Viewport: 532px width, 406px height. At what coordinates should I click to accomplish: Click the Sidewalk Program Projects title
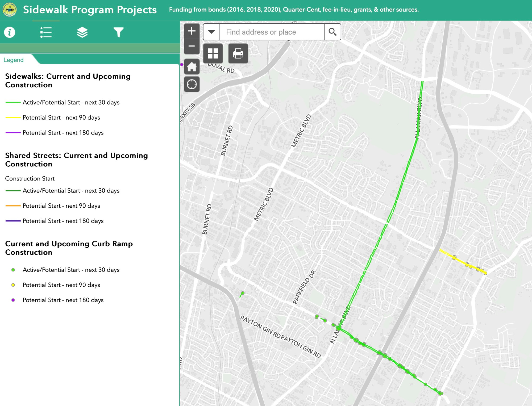click(x=90, y=10)
